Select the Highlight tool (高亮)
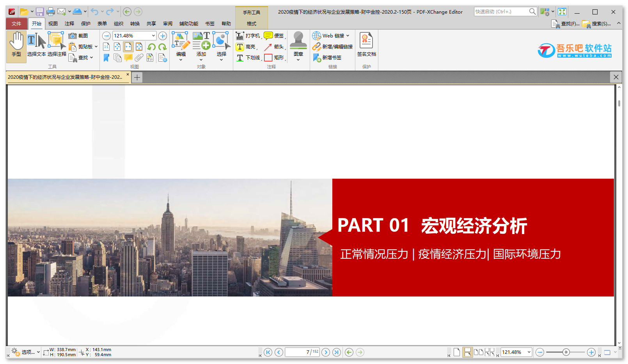Image resolution: width=628 pixels, height=364 pixels. click(x=246, y=47)
